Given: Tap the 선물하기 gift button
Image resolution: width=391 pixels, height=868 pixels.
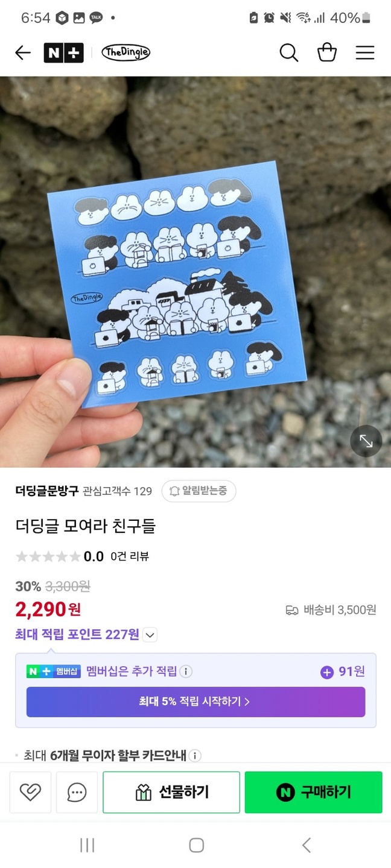Looking at the screenshot, I should [x=171, y=792].
